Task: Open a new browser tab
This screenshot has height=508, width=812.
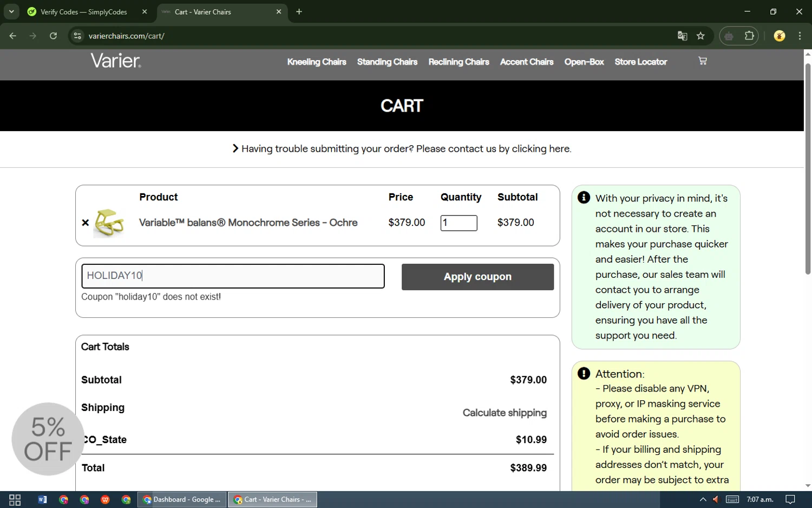Action: (x=299, y=11)
